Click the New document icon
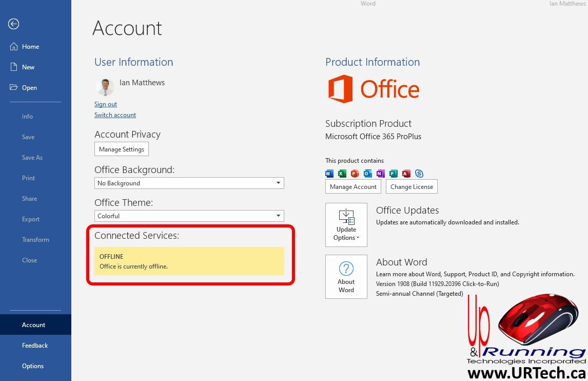The height and width of the screenshot is (381, 588). pyautogui.click(x=14, y=67)
